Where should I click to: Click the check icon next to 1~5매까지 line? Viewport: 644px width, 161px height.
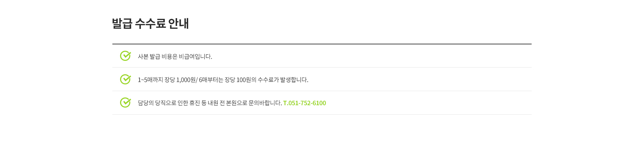point(125,79)
